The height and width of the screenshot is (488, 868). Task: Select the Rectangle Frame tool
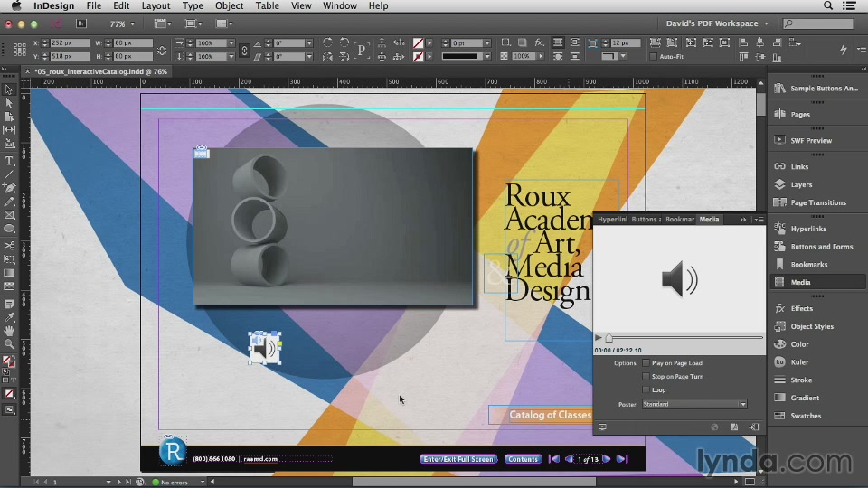[9, 215]
